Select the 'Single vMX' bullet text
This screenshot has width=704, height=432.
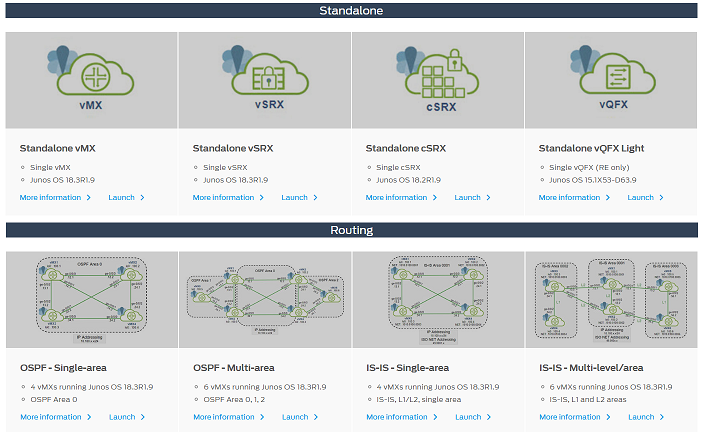click(x=50, y=168)
